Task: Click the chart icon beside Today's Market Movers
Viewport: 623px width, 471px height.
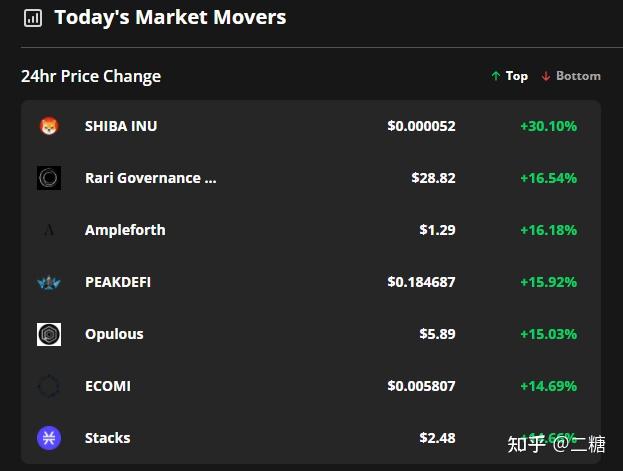Action: (33, 18)
